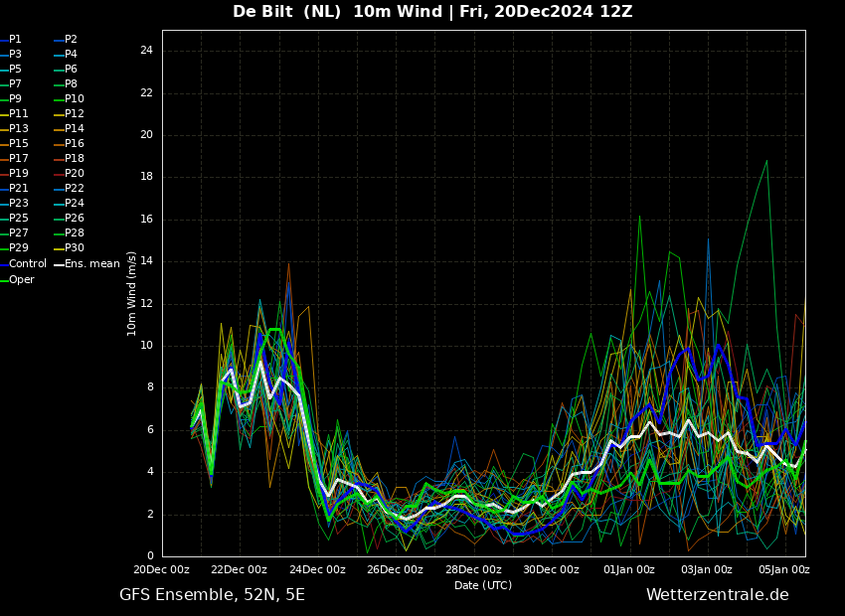Click the P17 legend label
845x616 pixels.
tap(18, 158)
